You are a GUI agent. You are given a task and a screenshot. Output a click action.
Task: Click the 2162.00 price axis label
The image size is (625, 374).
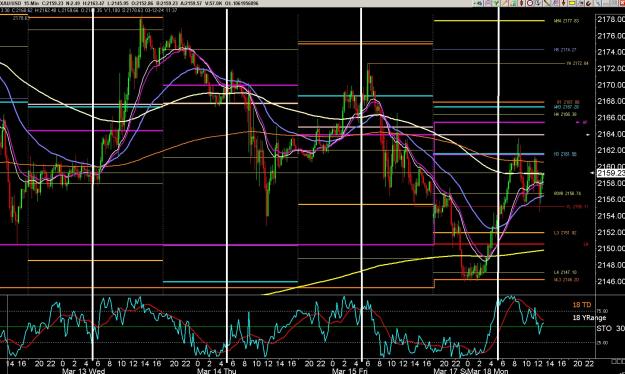tap(610, 150)
